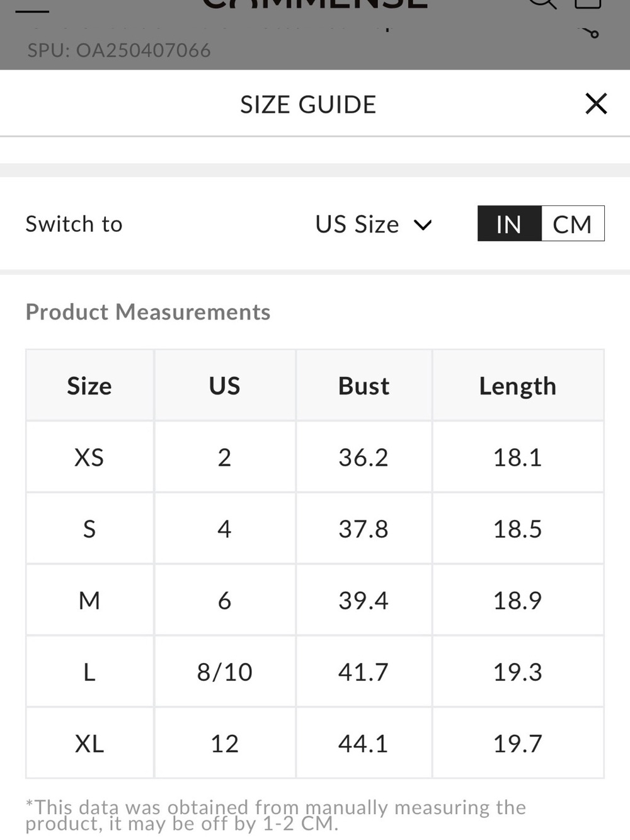This screenshot has width=630, height=840.
Task: Select the XS size row
Action: pyautogui.click(x=315, y=457)
